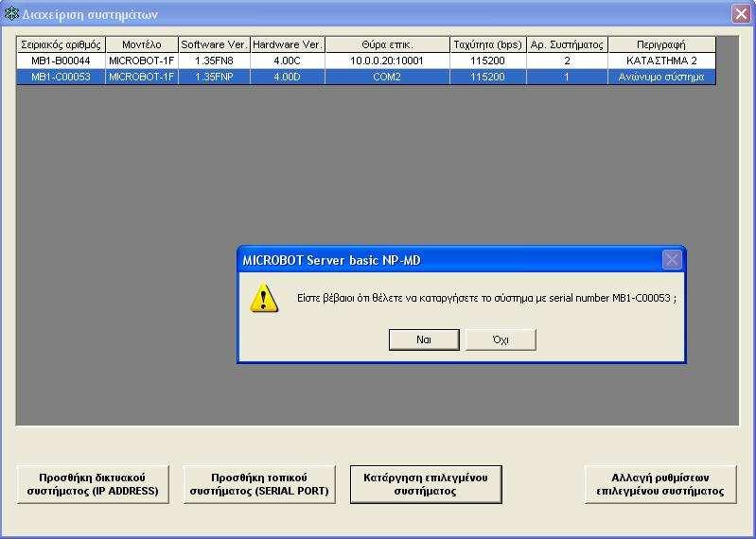Click the Αρ. Συστήματος column header
This screenshot has width=756, height=539.
567,44
